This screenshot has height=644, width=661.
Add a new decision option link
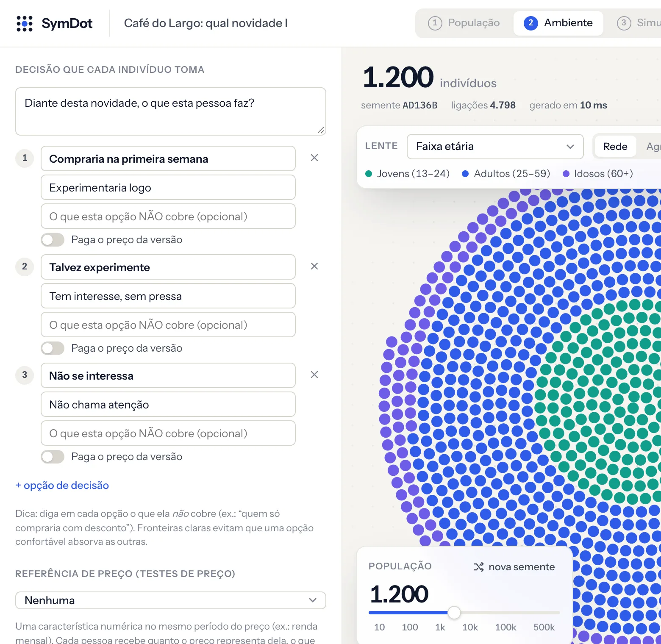[x=62, y=486]
